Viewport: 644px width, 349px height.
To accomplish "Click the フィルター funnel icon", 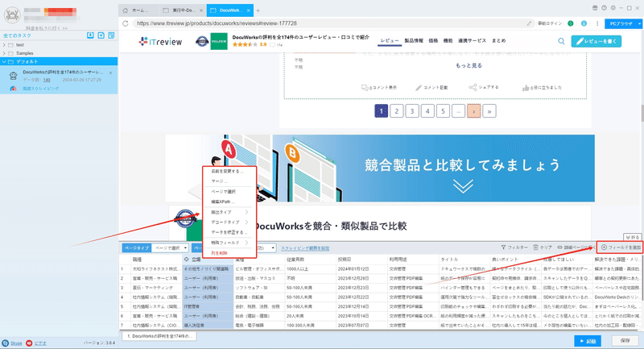I will tap(503, 247).
